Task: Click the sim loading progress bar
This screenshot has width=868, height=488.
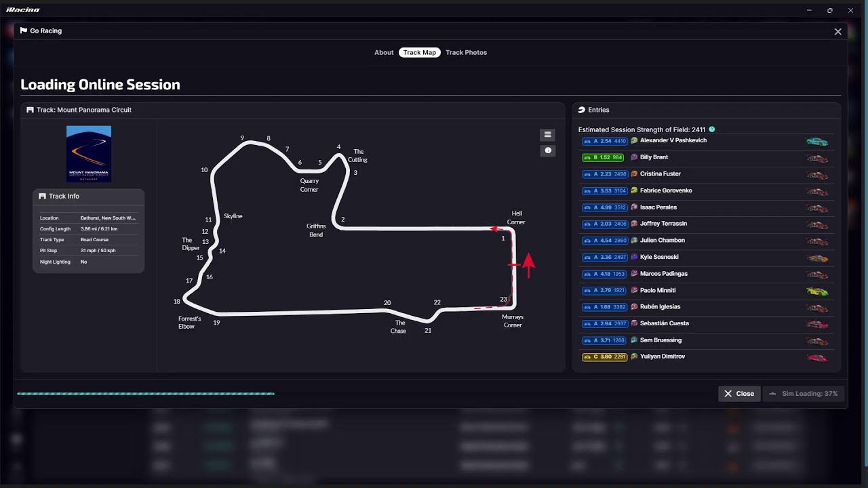Action: coord(146,394)
